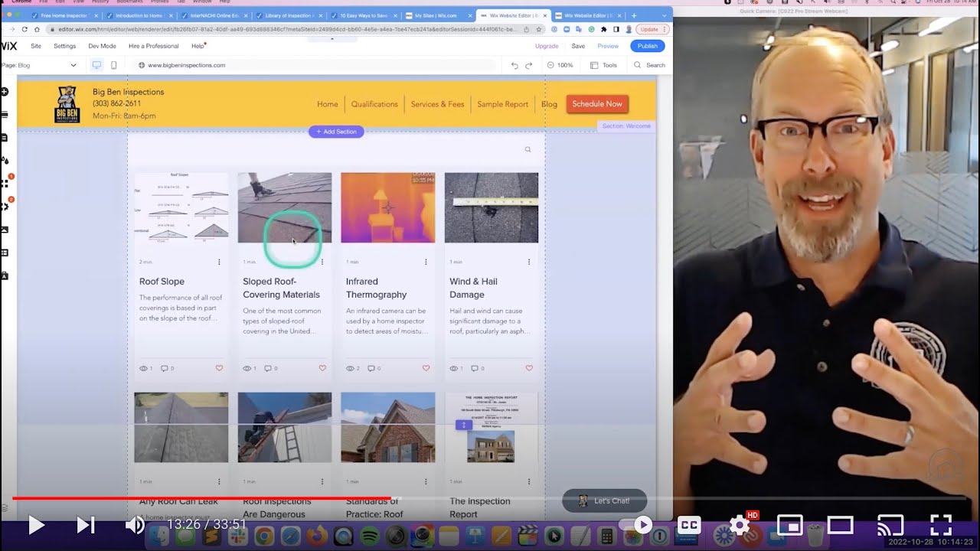980x551 pixels.
Task: Click the Schedule Now button
Action: pos(597,104)
